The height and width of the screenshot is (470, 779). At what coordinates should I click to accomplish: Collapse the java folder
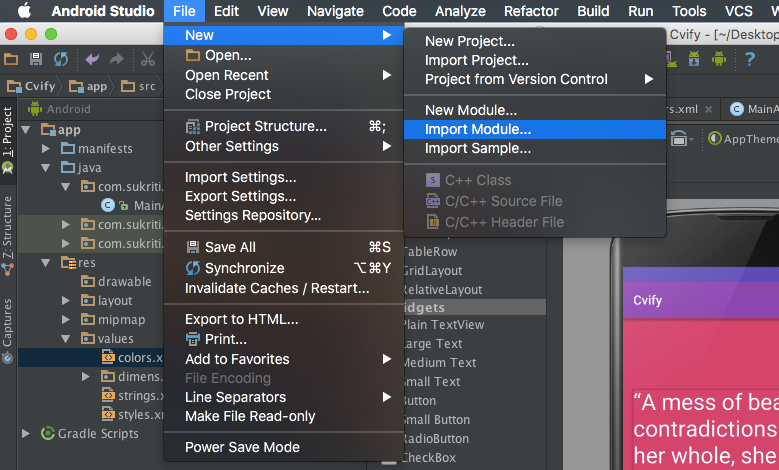(46, 168)
